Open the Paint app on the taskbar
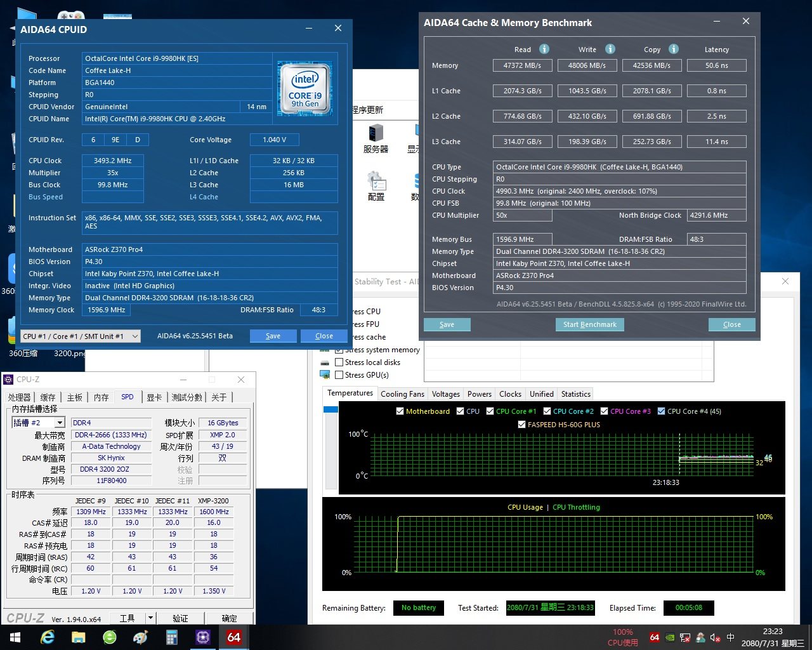Screen dimensions: 812x650 (x=141, y=637)
